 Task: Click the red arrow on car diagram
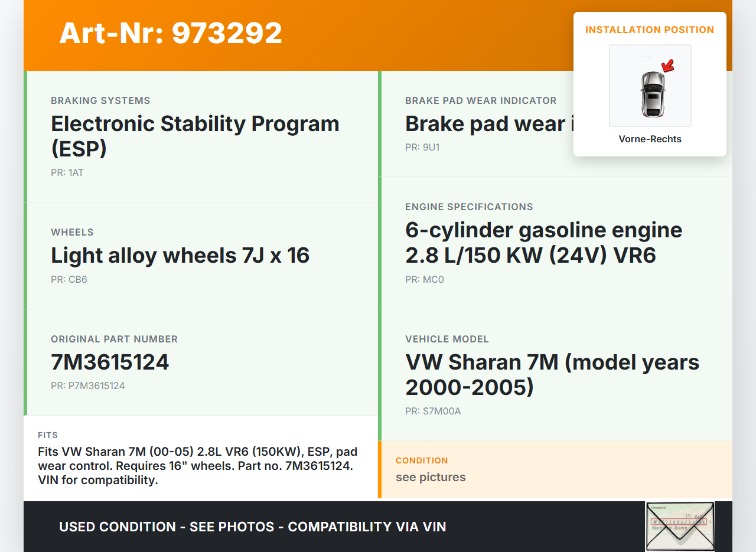[668, 65]
